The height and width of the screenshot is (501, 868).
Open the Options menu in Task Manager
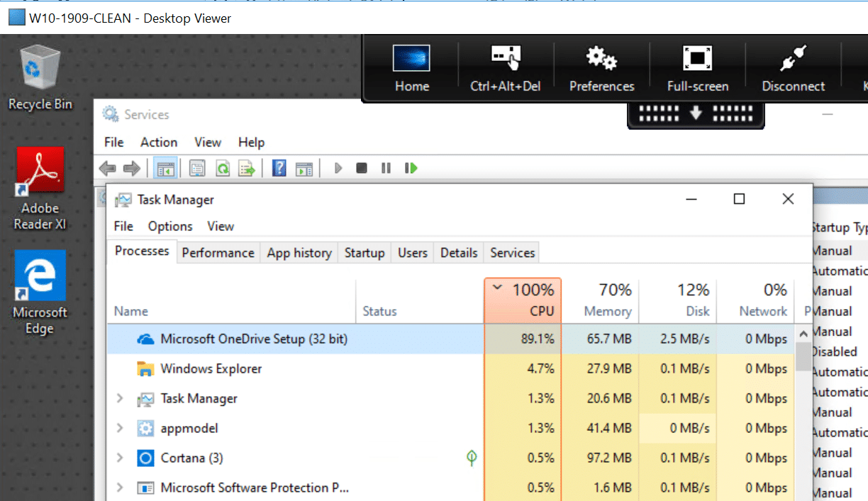click(x=170, y=226)
